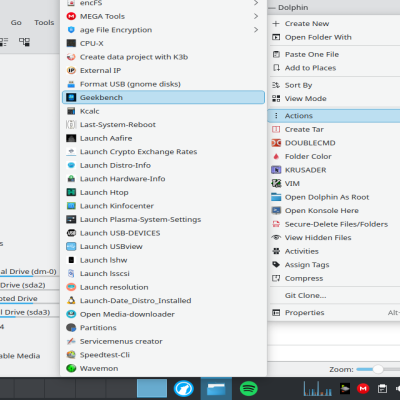Choose Servicemenus creator
Viewport: 400px width, 400px height.
(163, 341)
